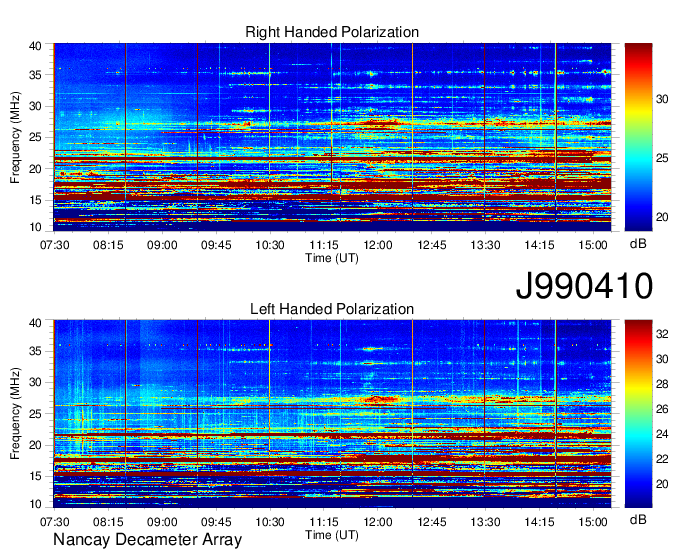Viewport: 680px width, 552px height.
Task: Click 'Time (UT)' label under top plot
Action: [x=332, y=258]
